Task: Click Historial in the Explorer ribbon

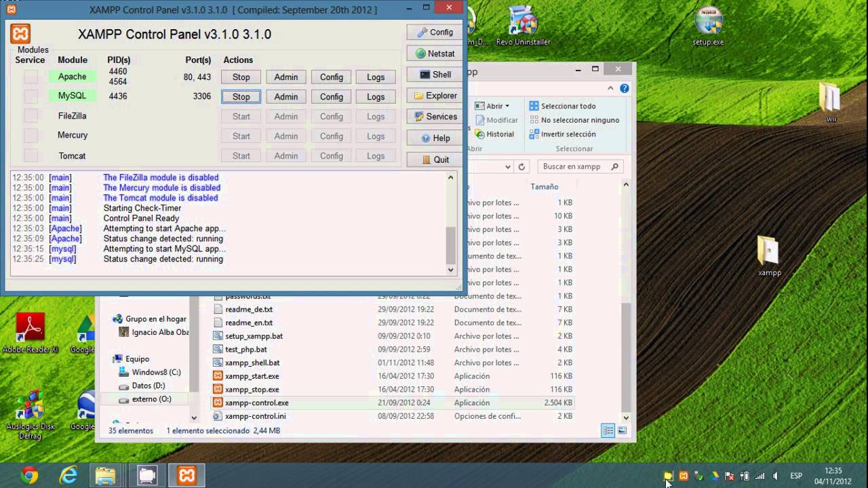Action: (x=494, y=134)
